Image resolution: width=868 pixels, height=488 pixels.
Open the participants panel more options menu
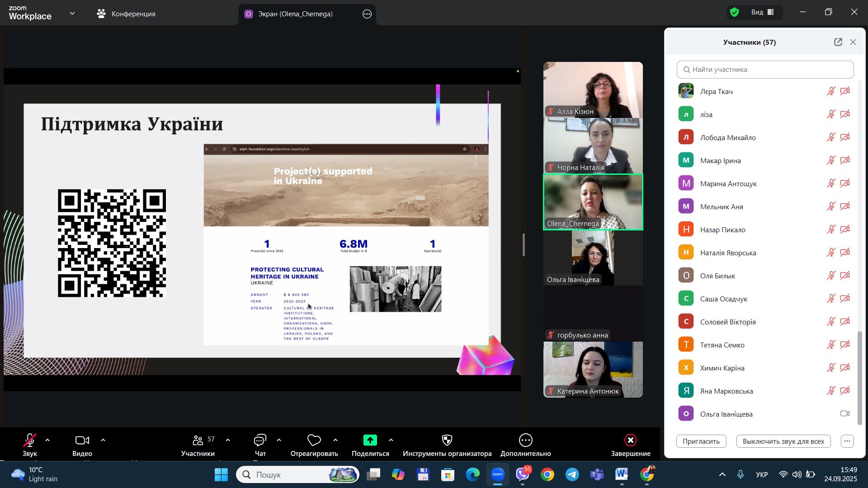[847, 441]
